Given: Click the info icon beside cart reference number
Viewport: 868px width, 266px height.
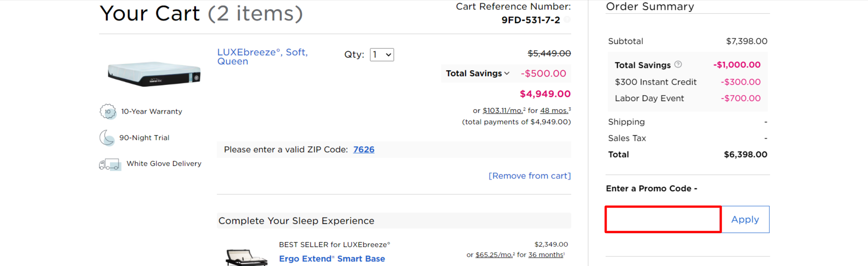Looking at the screenshot, I should click(567, 19).
